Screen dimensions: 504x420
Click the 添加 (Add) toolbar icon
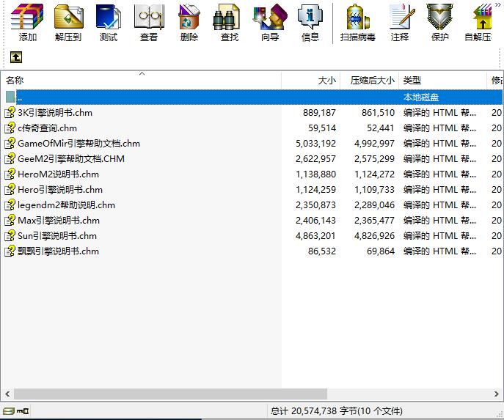[27, 23]
